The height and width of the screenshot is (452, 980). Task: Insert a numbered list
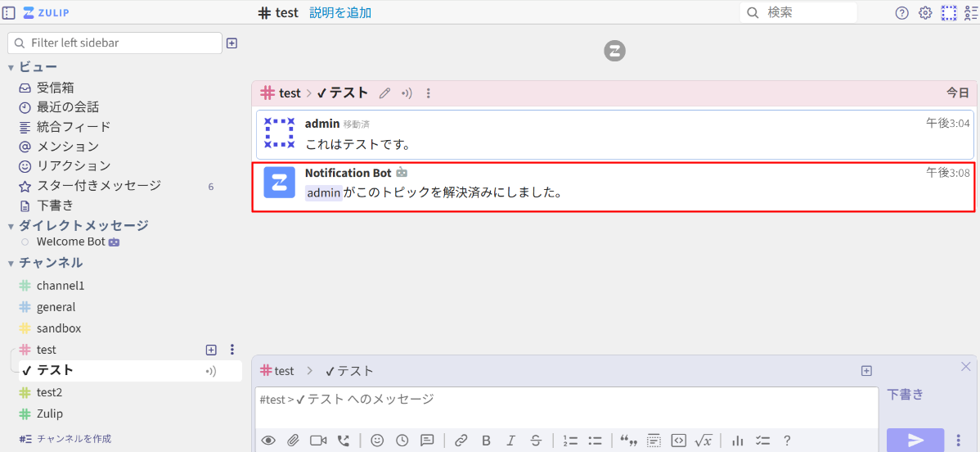[x=570, y=440]
